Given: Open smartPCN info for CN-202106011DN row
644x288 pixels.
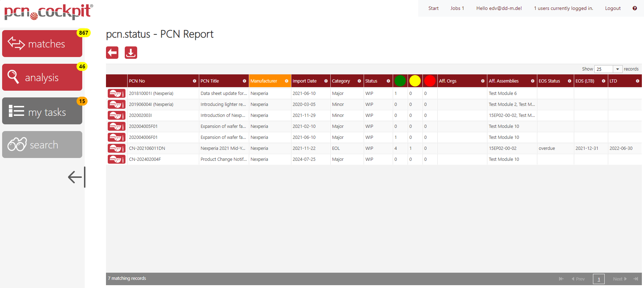Looking at the screenshot, I should (117, 148).
